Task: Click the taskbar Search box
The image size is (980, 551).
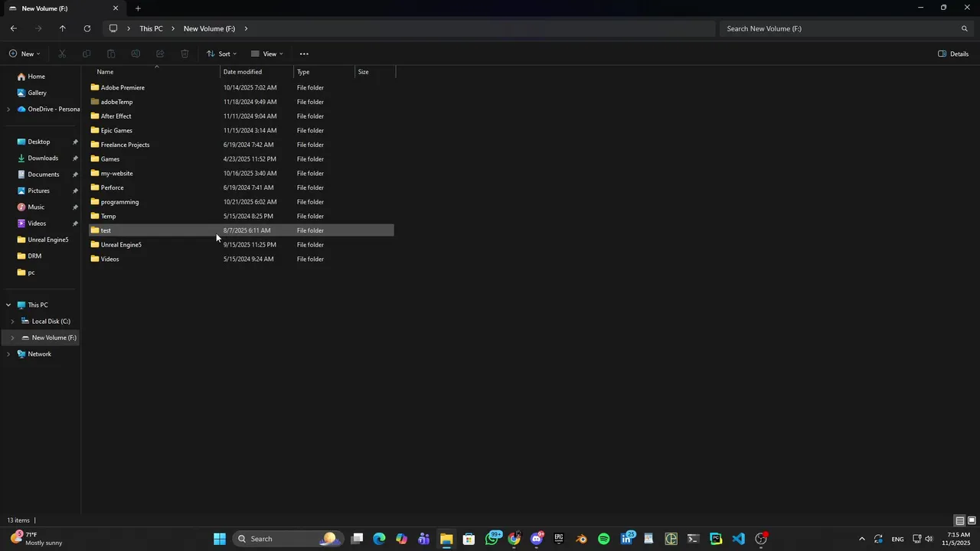Action: pyautogui.click(x=286, y=539)
